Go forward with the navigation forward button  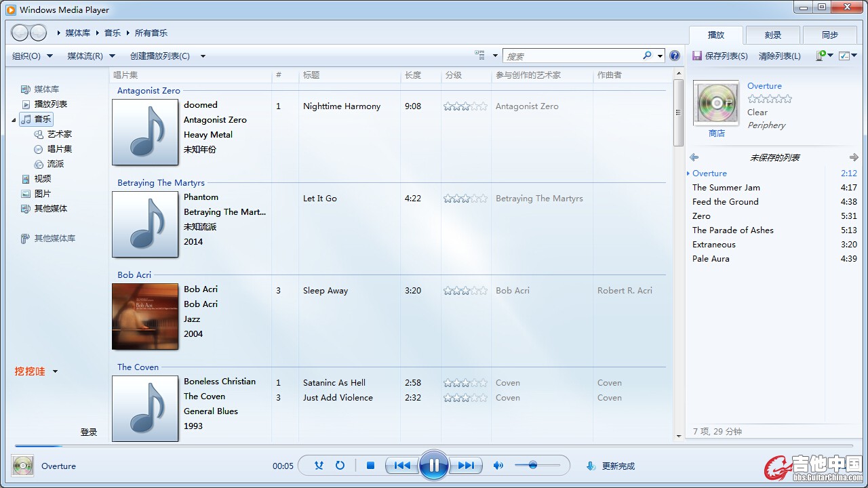39,33
